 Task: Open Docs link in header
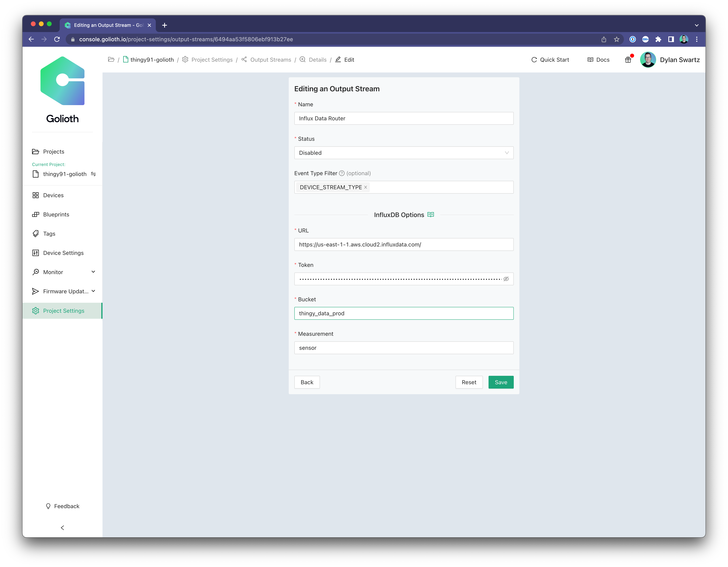click(x=598, y=60)
